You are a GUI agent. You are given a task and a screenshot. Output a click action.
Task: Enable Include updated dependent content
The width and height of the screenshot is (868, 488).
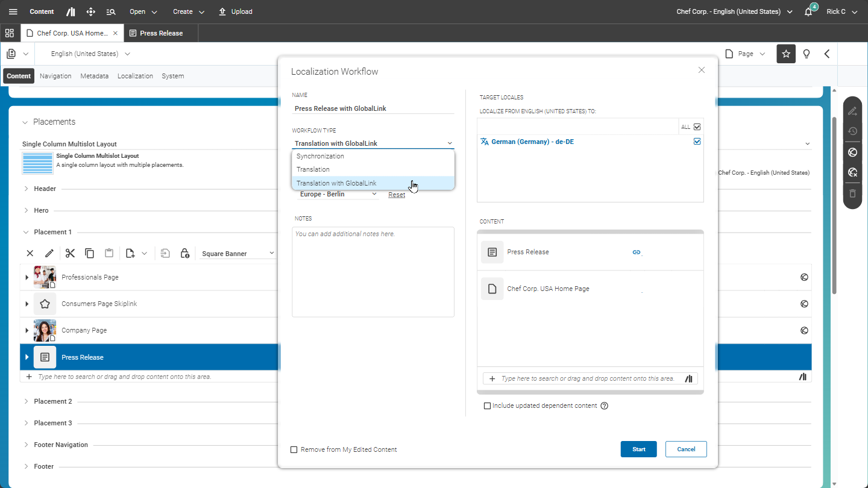pos(488,406)
